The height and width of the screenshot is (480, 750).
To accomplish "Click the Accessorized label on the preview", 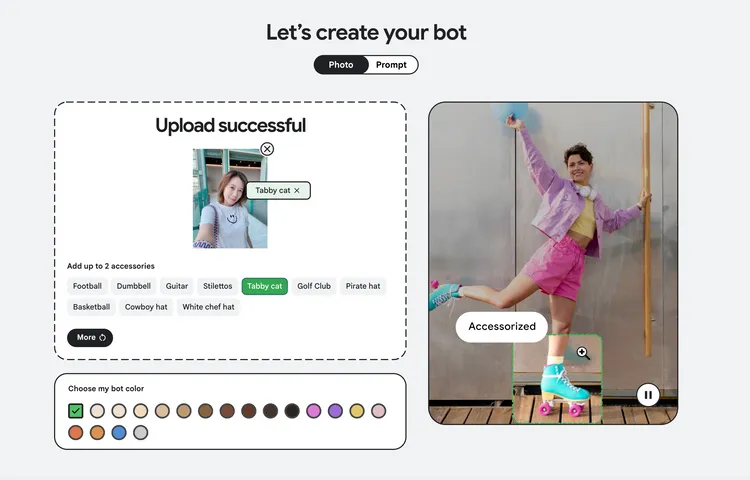I will point(502,326).
